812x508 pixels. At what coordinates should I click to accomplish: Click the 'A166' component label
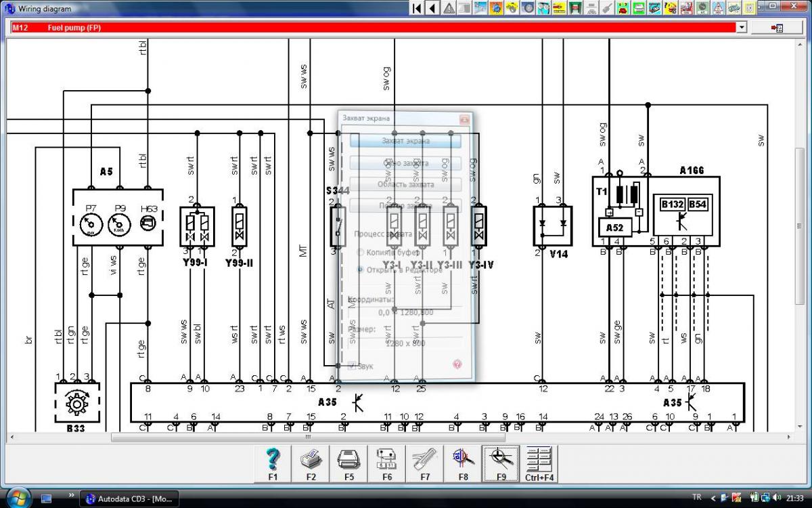(692, 171)
